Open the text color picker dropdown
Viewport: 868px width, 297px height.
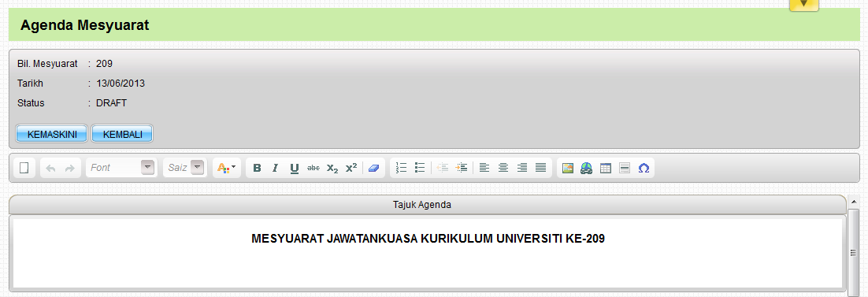[x=226, y=168]
